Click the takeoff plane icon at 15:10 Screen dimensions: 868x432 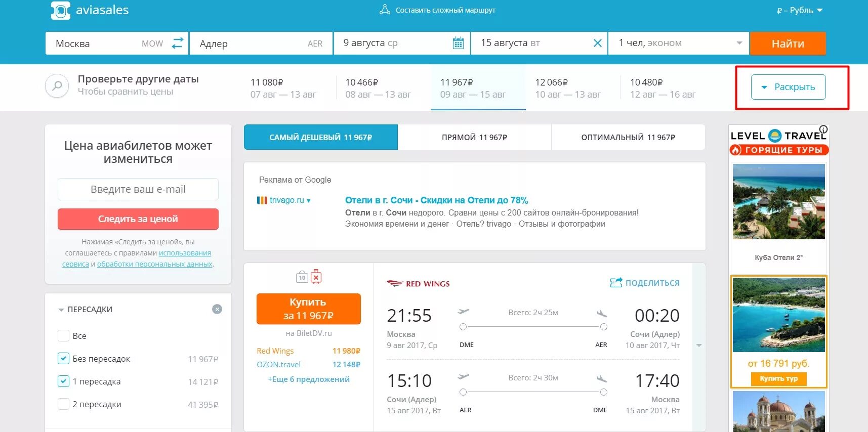click(463, 376)
